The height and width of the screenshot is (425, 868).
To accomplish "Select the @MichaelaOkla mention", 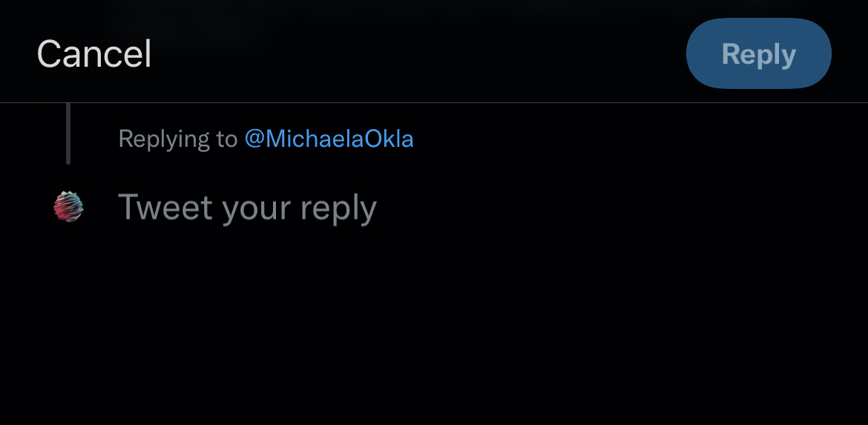I will click(329, 139).
